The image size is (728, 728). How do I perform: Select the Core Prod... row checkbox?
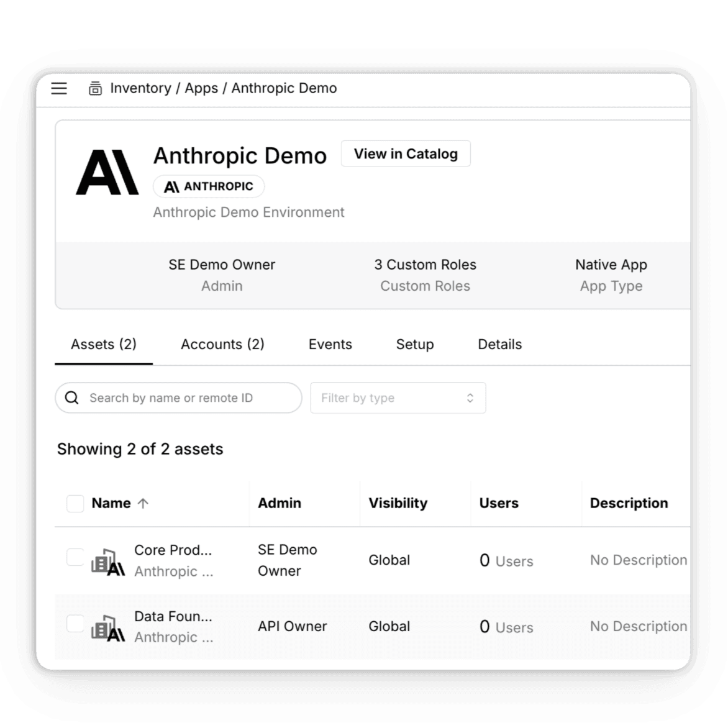coord(75,557)
